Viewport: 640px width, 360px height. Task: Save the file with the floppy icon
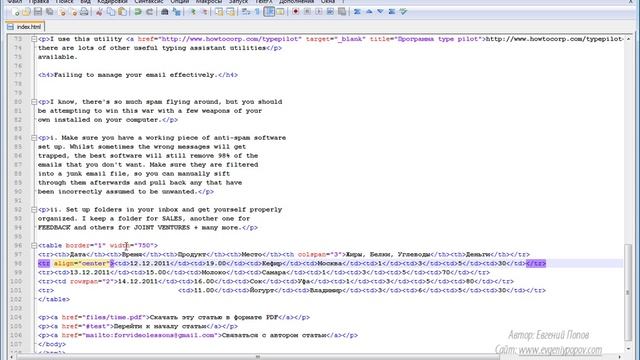[x=38, y=12]
